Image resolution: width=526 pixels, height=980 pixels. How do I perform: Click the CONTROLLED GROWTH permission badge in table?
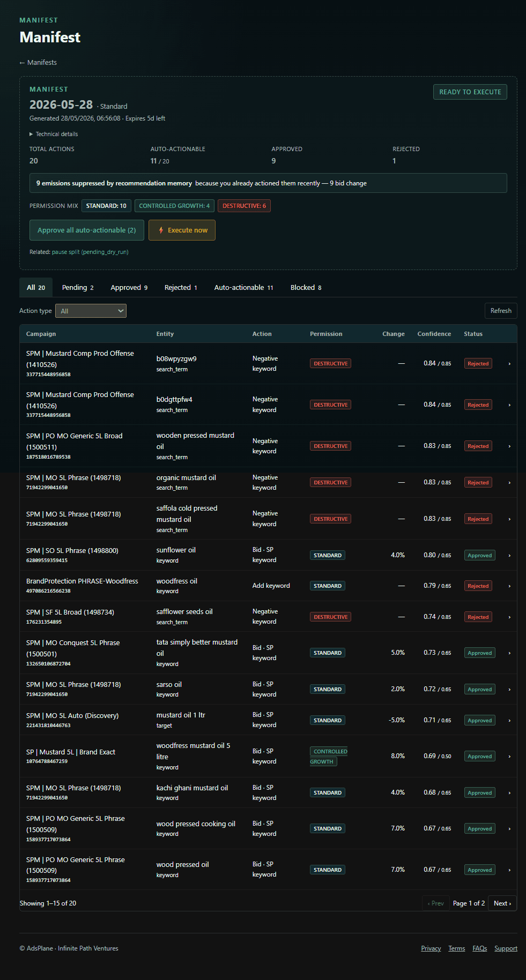coord(329,757)
